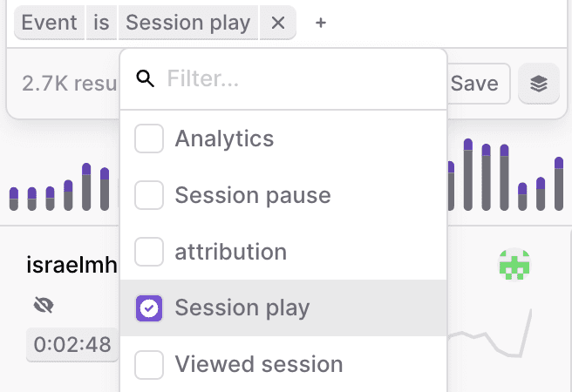Change the 'is' operator selector
This screenshot has width=572, height=392.
102,23
